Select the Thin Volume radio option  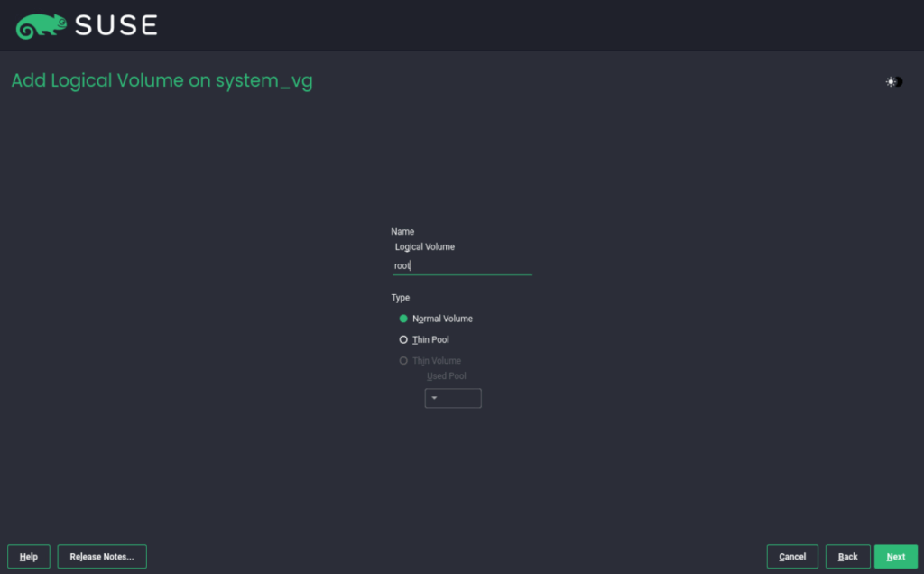tap(403, 361)
